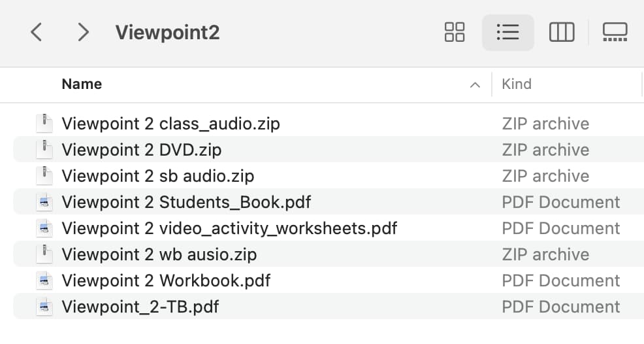
Task: Click the zip icon of Viewpoint 2 class_audio.zip
Action: 44,124
